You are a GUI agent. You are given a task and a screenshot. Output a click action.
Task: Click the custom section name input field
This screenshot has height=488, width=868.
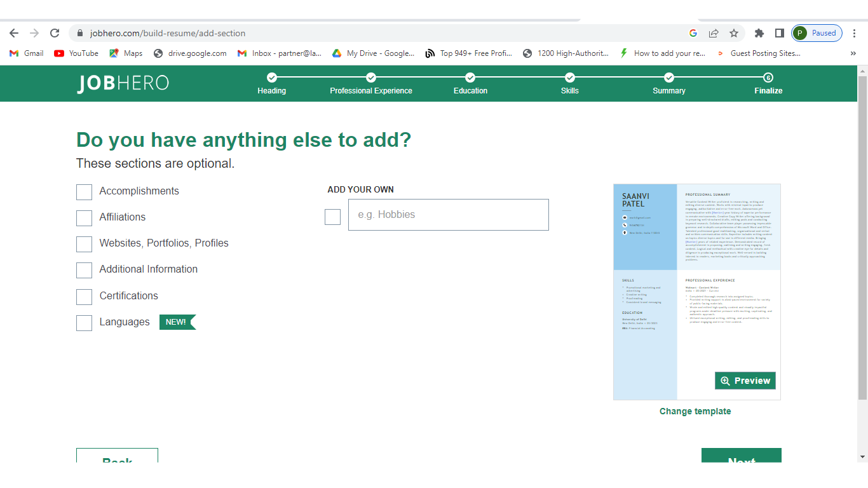click(x=448, y=215)
